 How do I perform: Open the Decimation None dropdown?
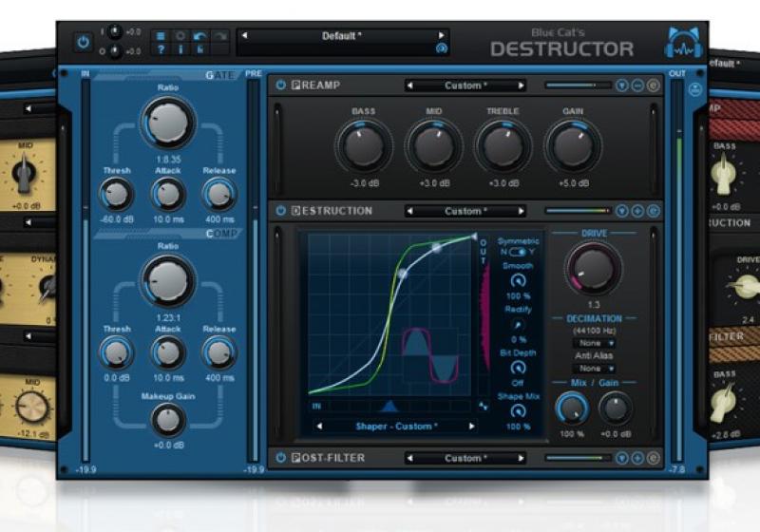pos(593,342)
